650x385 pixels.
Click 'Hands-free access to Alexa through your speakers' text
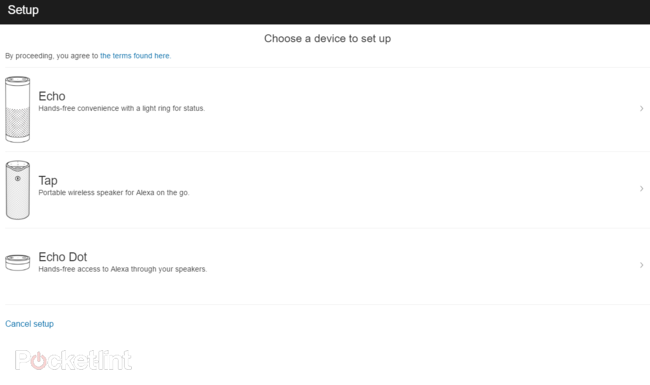(123, 269)
